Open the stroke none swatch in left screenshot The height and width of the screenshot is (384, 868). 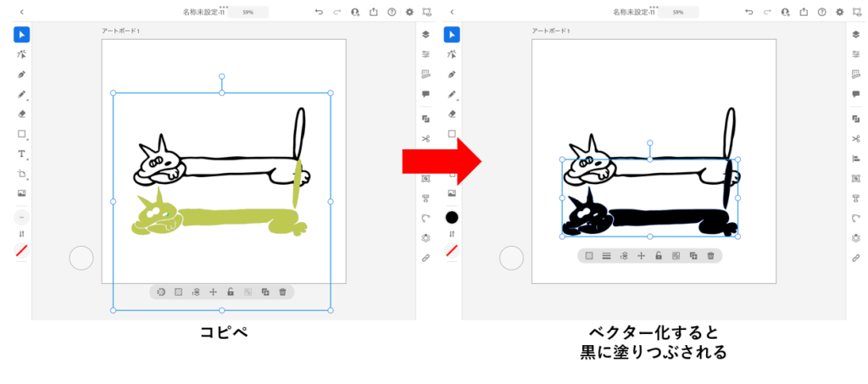coord(21,251)
